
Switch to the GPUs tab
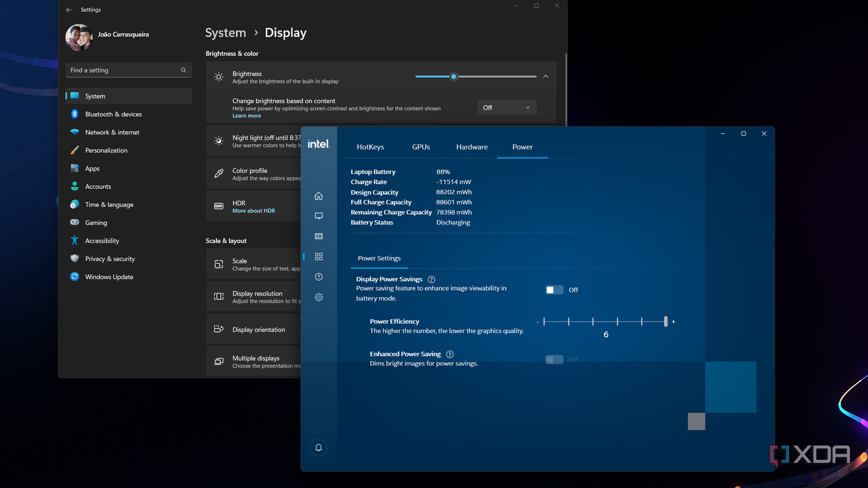point(421,147)
